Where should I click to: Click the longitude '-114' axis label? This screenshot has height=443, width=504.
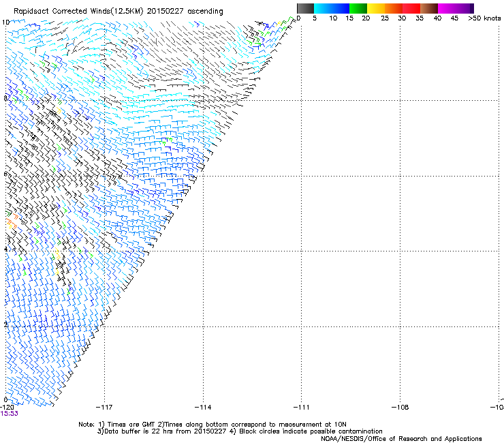[x=203, y=408]
